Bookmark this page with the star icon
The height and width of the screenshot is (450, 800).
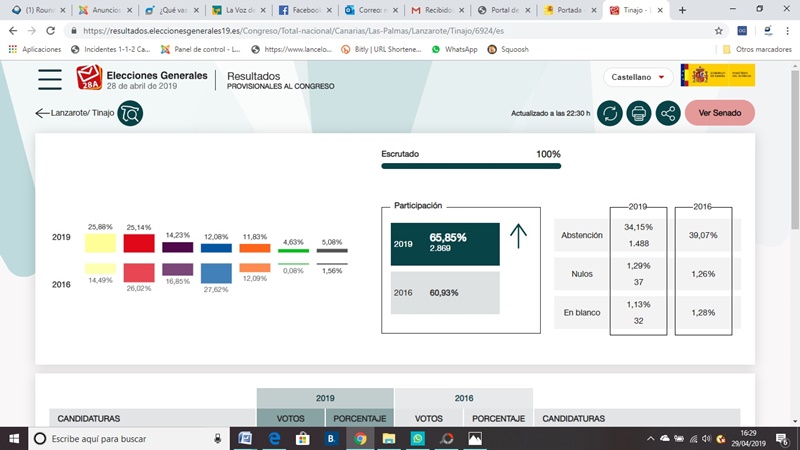pyautogui.click(x=718, y=30)
